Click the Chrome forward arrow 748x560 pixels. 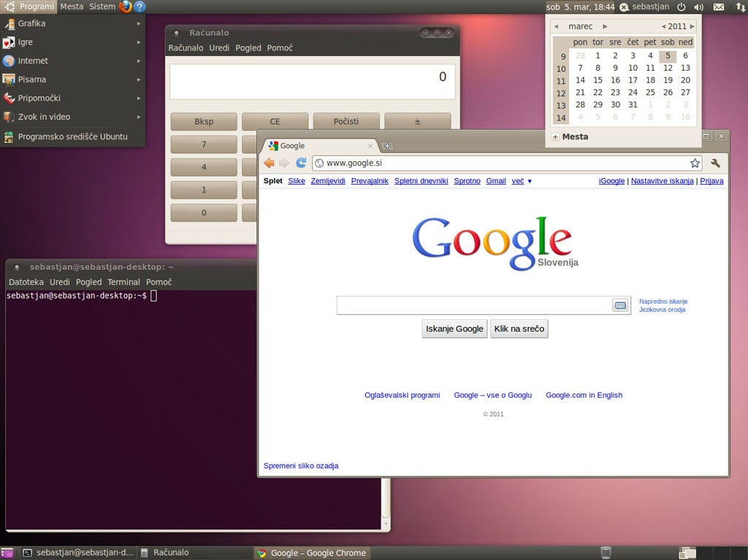click(x=284, y=163)
